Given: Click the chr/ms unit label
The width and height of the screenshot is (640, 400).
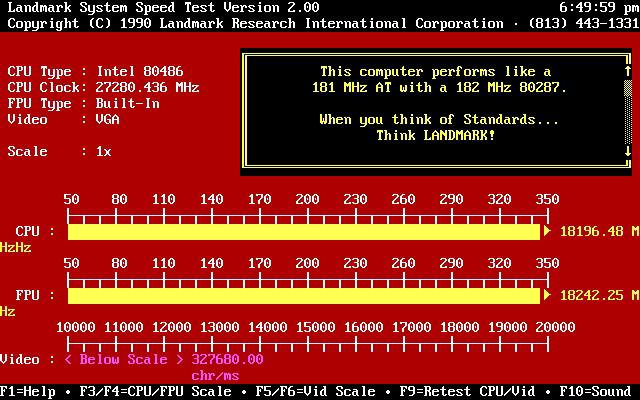Looking at the screenshot, I should pyautogui.click(x=215, y=376).
